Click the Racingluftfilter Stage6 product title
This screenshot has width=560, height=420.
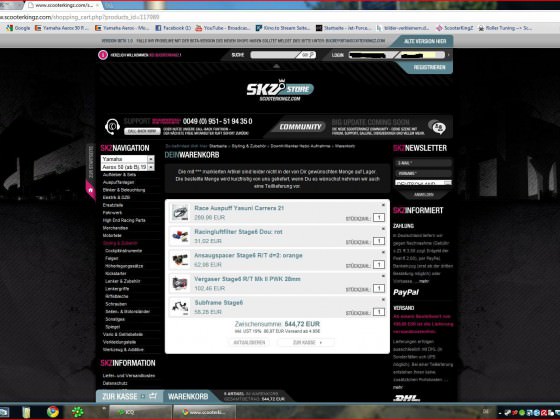coord(238,232)
